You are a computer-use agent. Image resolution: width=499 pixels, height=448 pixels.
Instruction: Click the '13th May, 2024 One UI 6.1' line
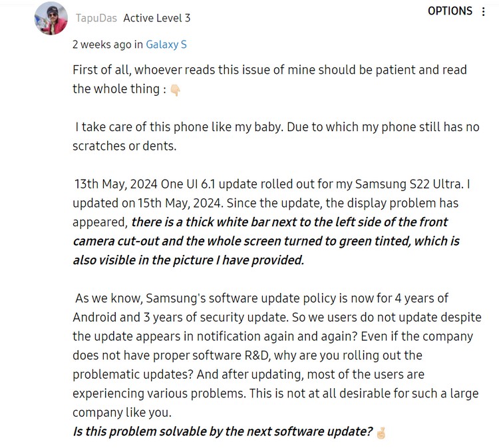click(272, 184)
